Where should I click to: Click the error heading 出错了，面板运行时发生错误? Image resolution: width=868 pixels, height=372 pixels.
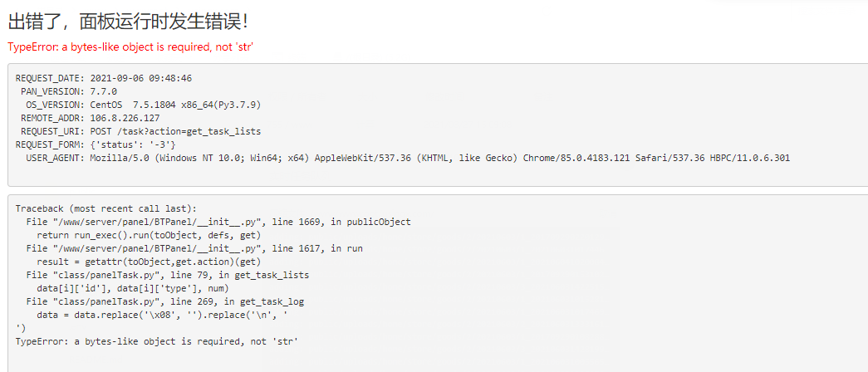[128, 22]
